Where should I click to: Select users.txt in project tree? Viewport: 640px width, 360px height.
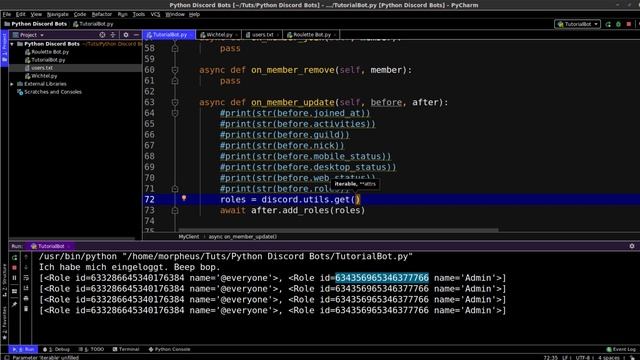42,68
